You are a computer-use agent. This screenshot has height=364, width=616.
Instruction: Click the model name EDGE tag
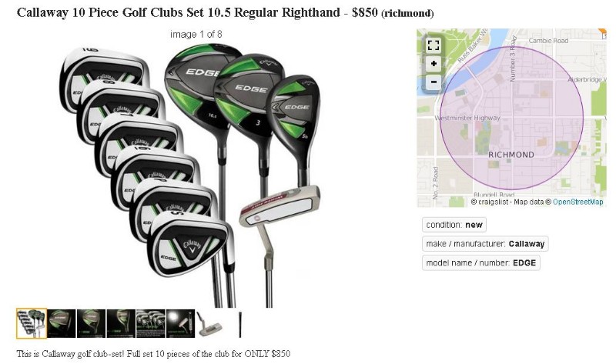480,262
